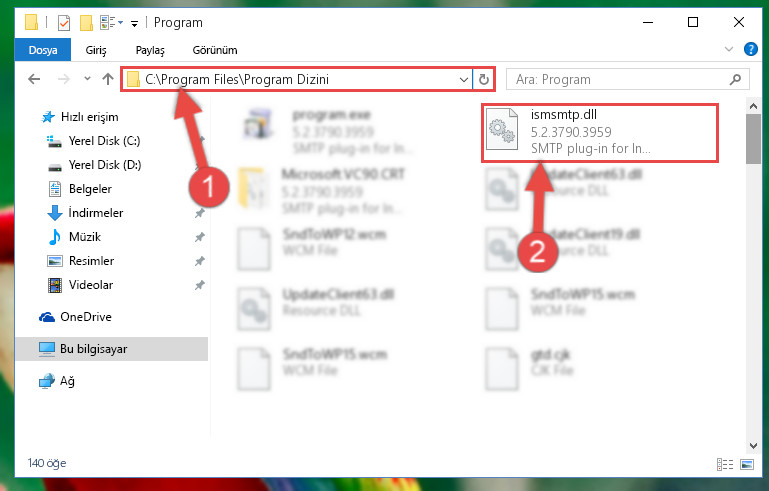Open the Paylaş ribbon tab
The image size is (769, 491).
150,50
